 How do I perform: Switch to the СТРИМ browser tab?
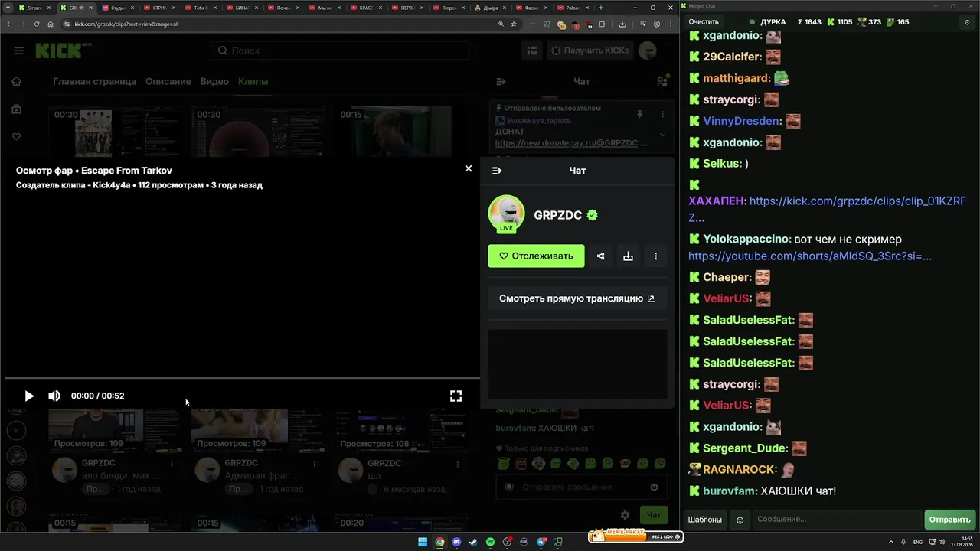point(159,8)
